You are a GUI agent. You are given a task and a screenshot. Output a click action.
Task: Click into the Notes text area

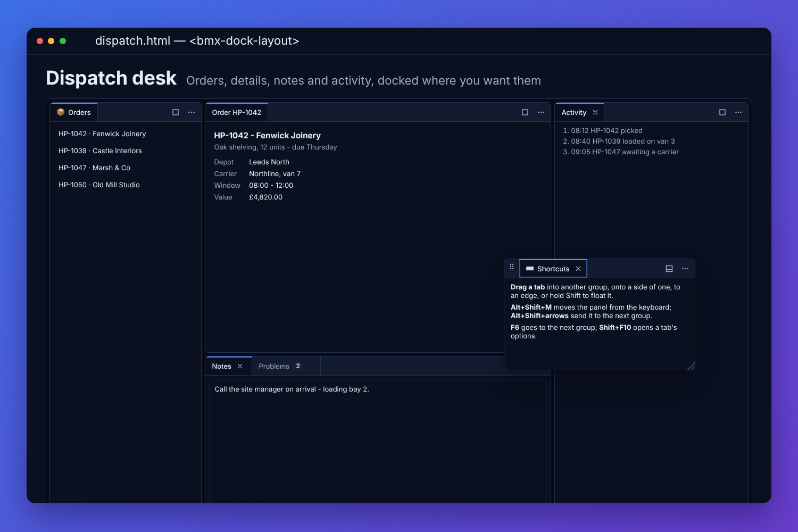(378, 440)
